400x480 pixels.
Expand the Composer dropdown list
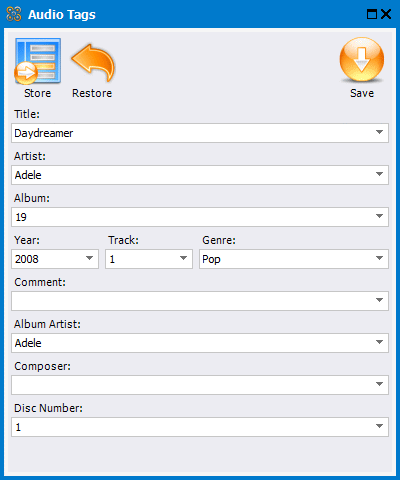tap(379, 384)
